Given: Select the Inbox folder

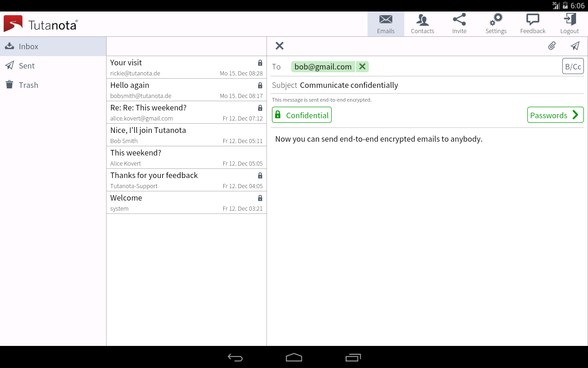Looking at the screenshot, I should (x=28, y=46).
